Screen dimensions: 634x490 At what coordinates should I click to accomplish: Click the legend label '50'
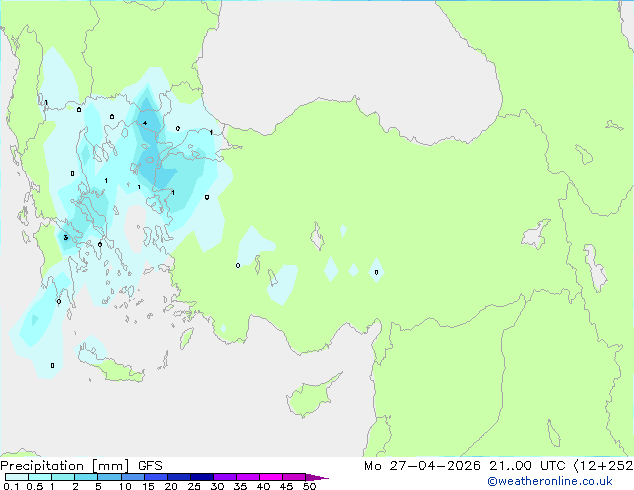[309, 486]
